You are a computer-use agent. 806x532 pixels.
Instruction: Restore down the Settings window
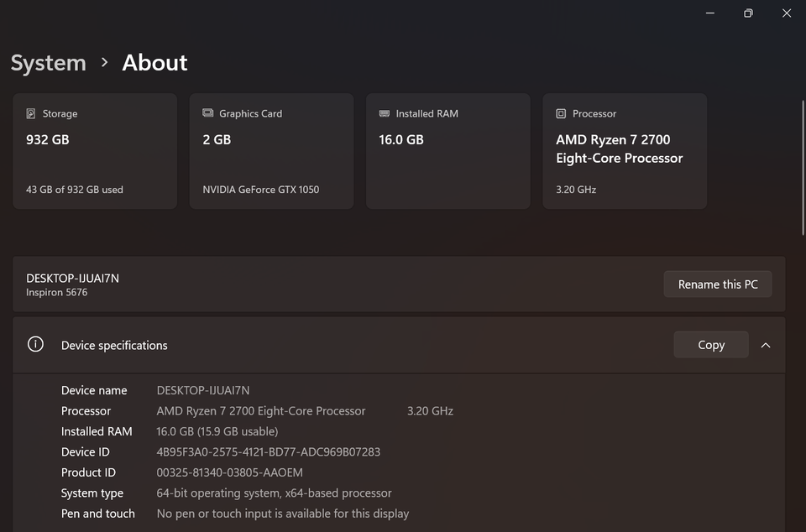point(748,13)
